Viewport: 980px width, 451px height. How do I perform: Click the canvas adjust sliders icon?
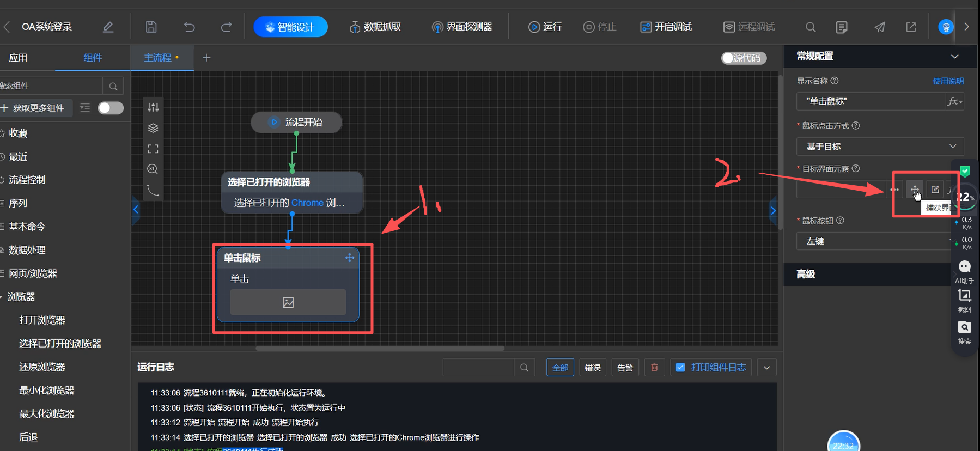coord(153,107)
